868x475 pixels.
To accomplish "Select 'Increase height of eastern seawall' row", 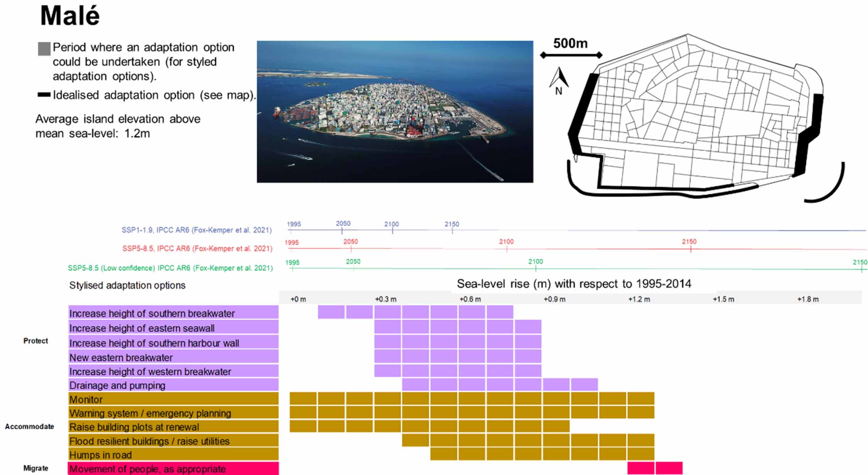I will [x=173, y=327].
